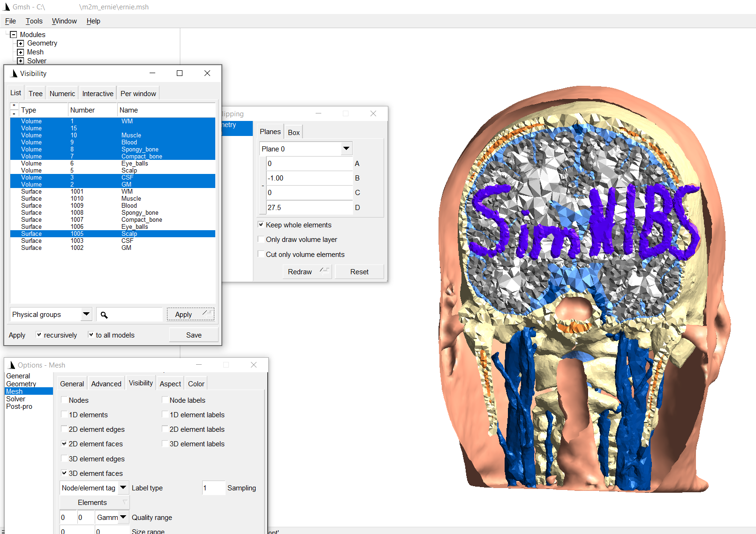Click the Gmsh logo in Visibility title bar
The width and height of the screenshot is (756, 534).
[x=14, y=74]
